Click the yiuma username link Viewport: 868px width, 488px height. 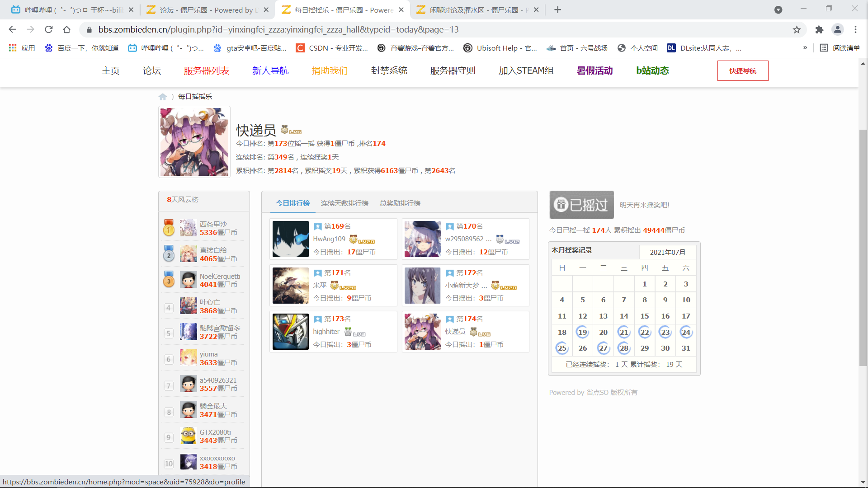pos(209,354)
